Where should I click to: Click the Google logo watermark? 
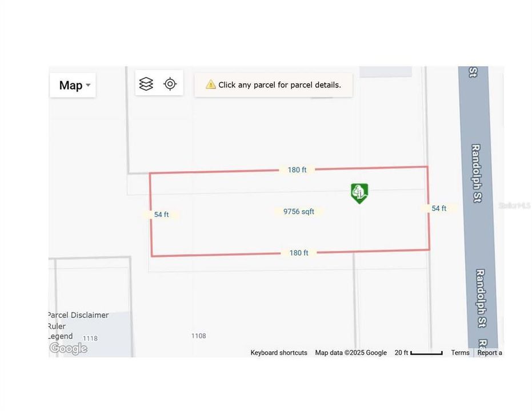[x=67, y=348]
